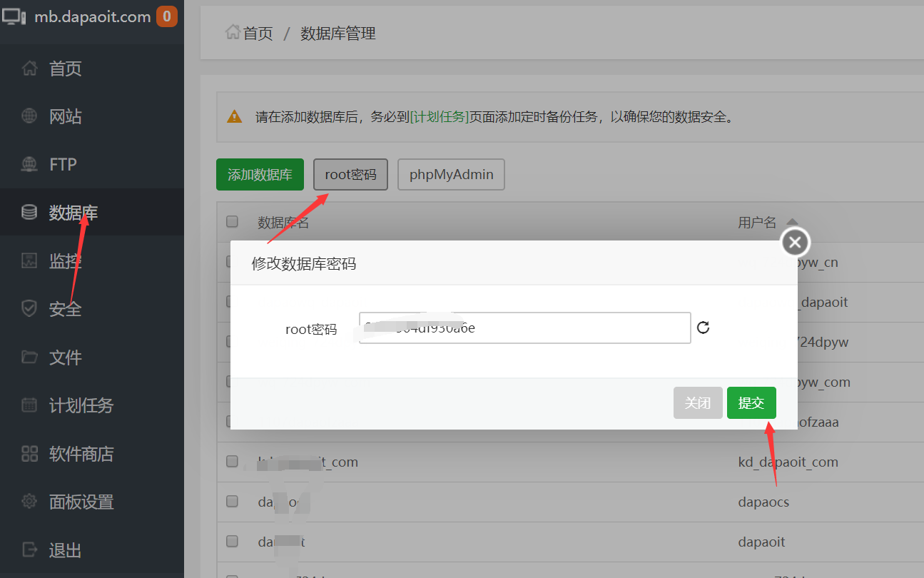Viewport: 924px width, 578px height.
Task: Click the 软件商店 (App Store) grid icon
Action: pyautogui.click(x=29, y=453)
